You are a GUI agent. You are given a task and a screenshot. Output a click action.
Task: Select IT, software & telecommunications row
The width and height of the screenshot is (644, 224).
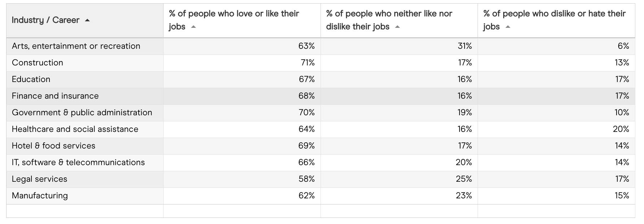click(78, 163)
